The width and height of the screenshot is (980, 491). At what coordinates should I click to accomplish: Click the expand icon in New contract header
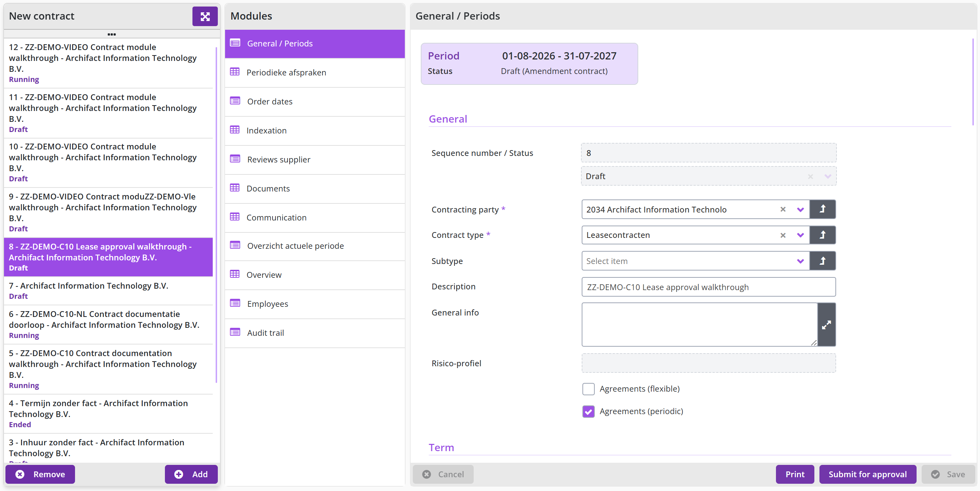point(205,16)
